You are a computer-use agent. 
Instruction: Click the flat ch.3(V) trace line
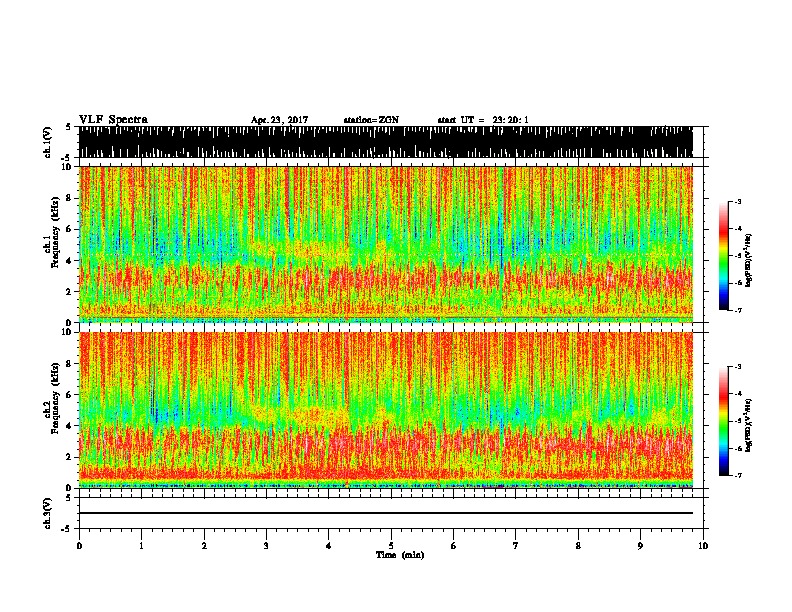pyautogui.click(x=386, y=513)
